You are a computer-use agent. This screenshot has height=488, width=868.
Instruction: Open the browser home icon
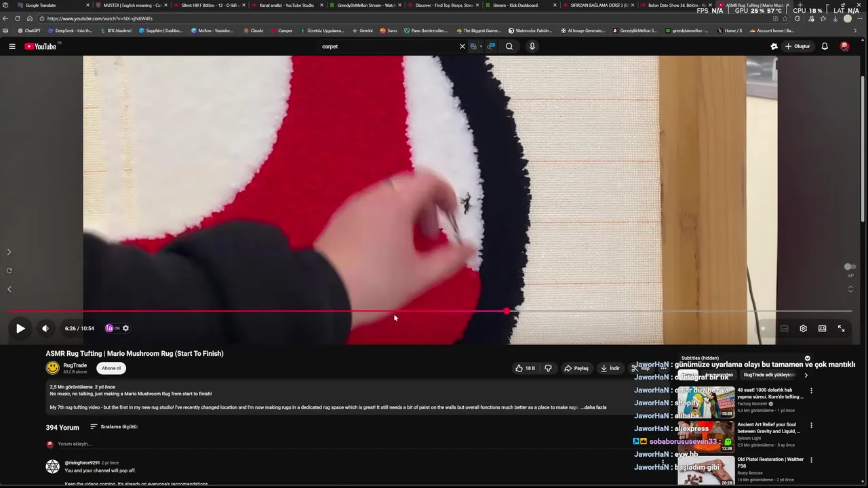pyautogui.click(x=29, y=18)
